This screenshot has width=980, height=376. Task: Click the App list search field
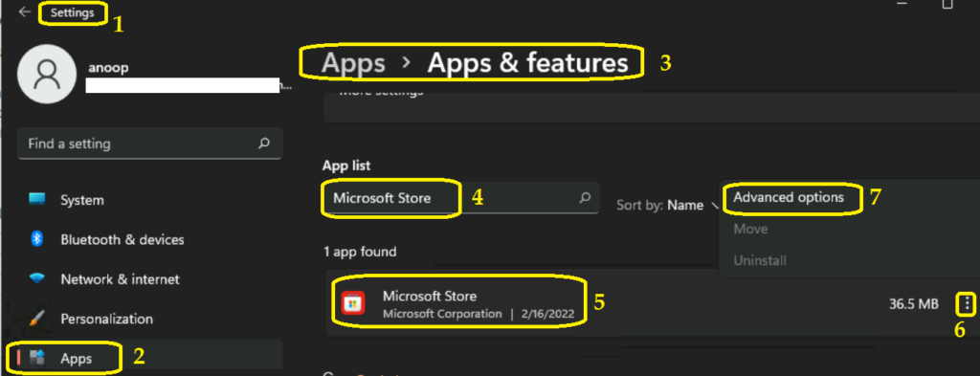pos(460,198)
